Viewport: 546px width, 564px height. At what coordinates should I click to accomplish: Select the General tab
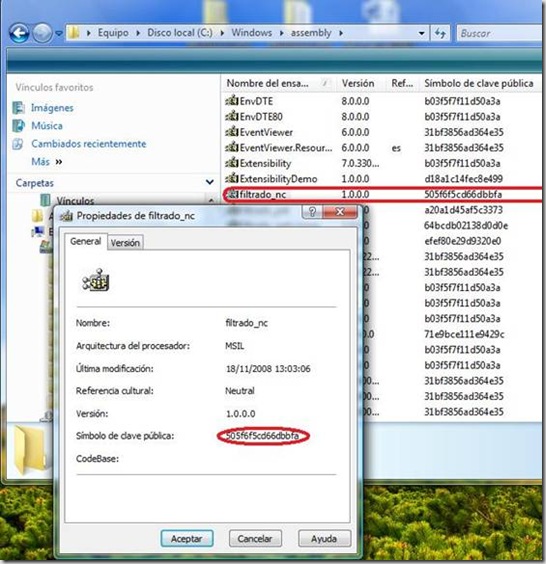click(x=86, y=241)
